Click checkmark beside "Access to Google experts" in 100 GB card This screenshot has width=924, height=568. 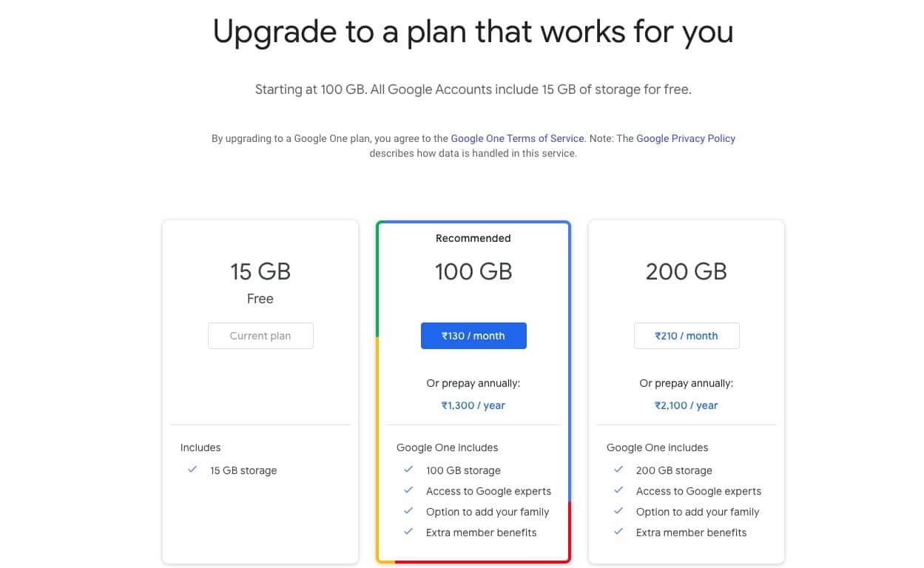pos(408,490)
